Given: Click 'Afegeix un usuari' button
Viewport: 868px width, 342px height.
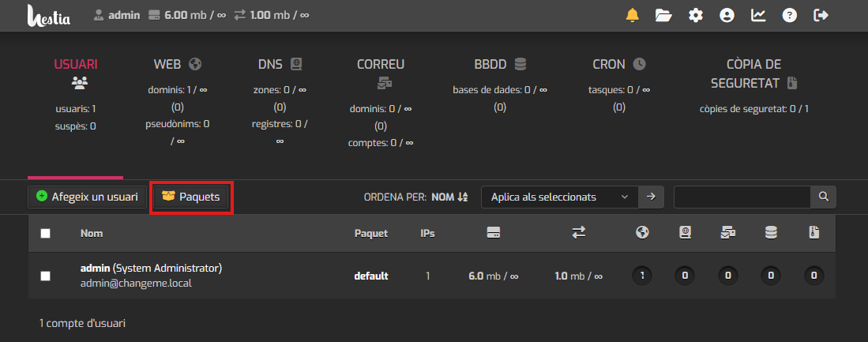Looking at the screenshot, I should click(87, 197).
